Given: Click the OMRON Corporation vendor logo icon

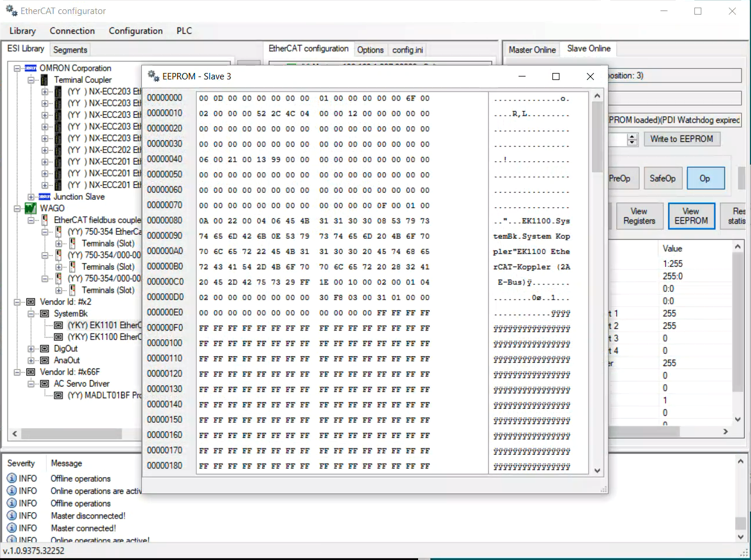Looking at the screenshot, I should pos(30,68).
